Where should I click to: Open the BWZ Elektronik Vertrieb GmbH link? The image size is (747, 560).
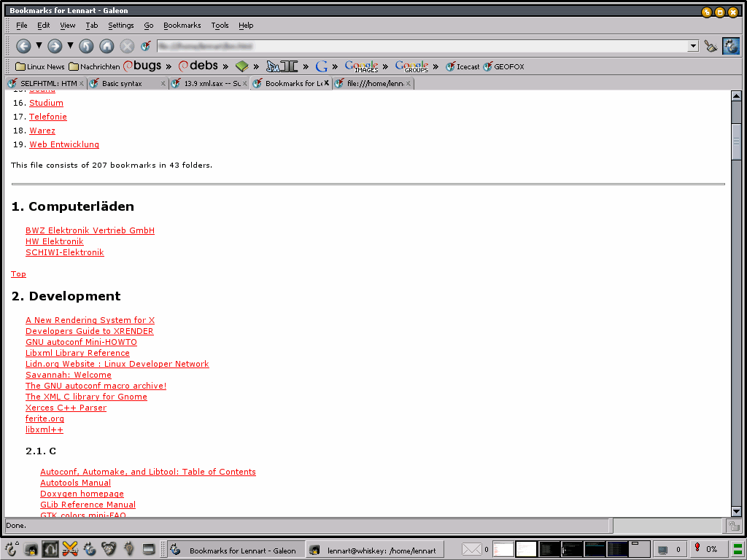point(90,230)
